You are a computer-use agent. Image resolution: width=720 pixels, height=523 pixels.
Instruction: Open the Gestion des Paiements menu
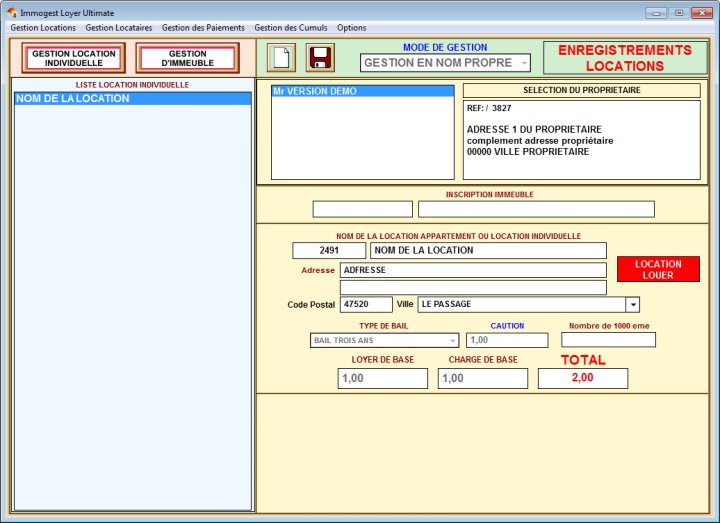point(203,28)
